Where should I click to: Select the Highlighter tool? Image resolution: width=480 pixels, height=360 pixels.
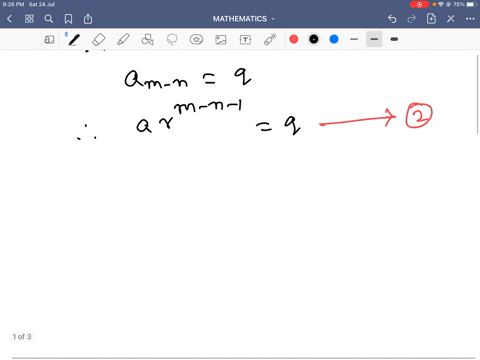(123, 40)
